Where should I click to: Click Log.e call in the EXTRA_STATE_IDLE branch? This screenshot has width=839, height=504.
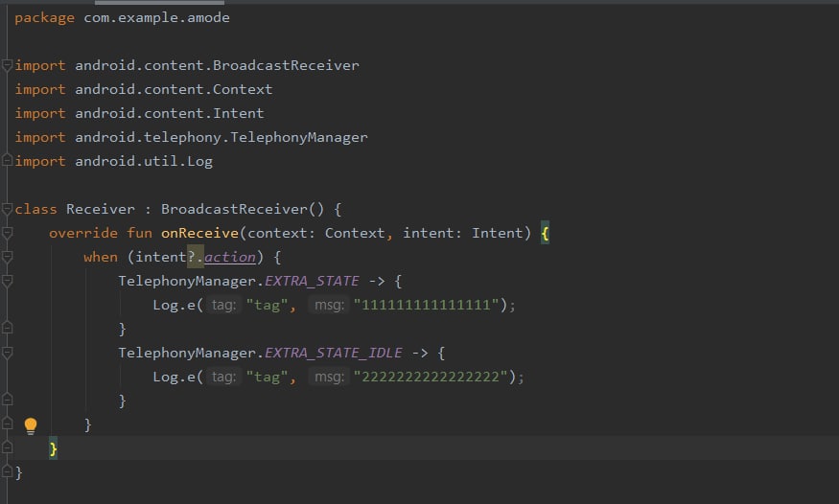click(x=174, y=377)
